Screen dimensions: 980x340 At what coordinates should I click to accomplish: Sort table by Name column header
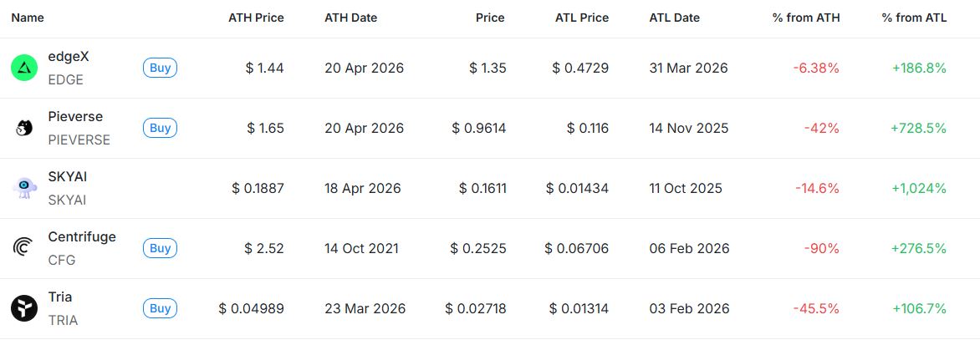pyautogui.click(x=28, y=18)
